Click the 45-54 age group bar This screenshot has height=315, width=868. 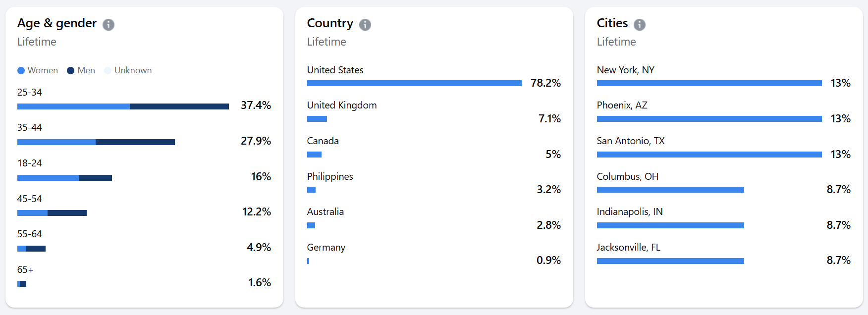52,213
